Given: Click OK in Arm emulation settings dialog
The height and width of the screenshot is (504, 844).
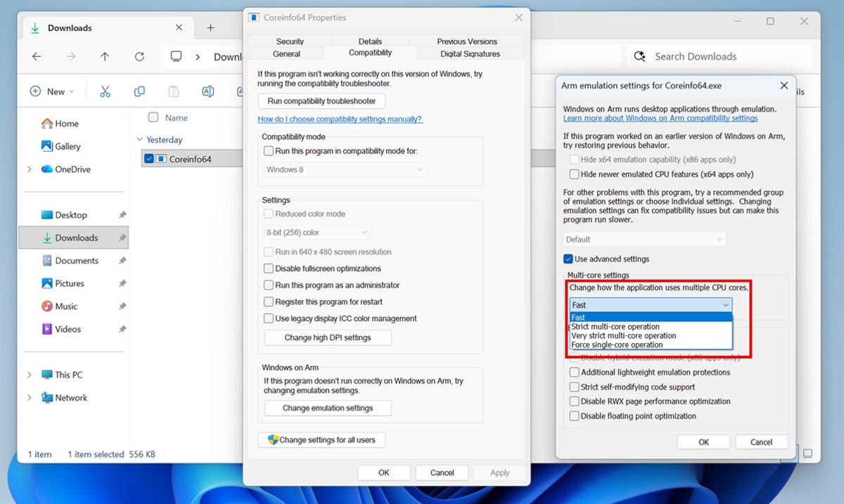Looking at the screenshot, I should pyautogui.click(x=704, y=442).
